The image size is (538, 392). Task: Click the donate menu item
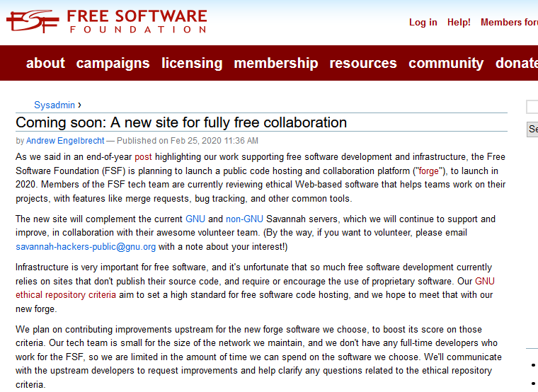(516, 63)
